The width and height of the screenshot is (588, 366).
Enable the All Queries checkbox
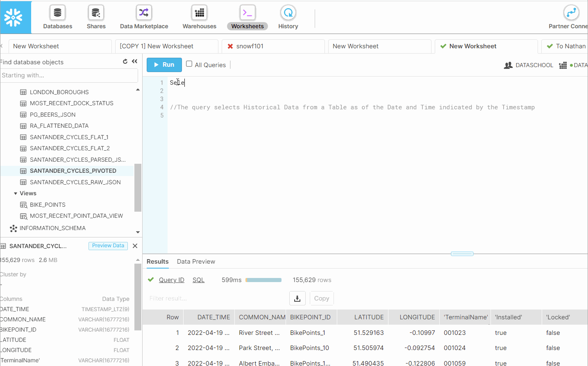pyautogui.click(x=189, y=64)
